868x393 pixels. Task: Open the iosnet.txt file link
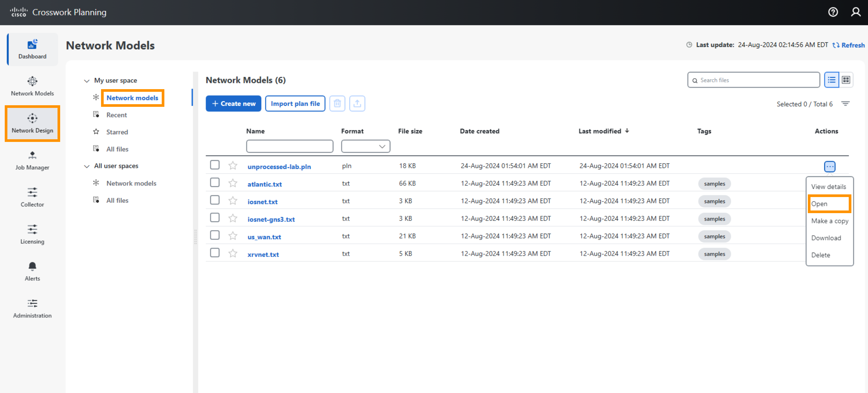click(x=263, y=202)
